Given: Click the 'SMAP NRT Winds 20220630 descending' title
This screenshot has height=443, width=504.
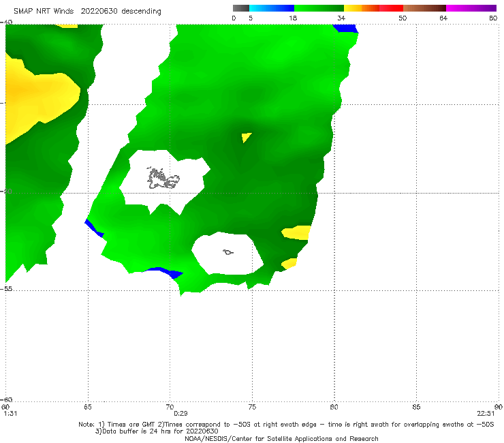Looking at the screenshot, I should point(87,11).
